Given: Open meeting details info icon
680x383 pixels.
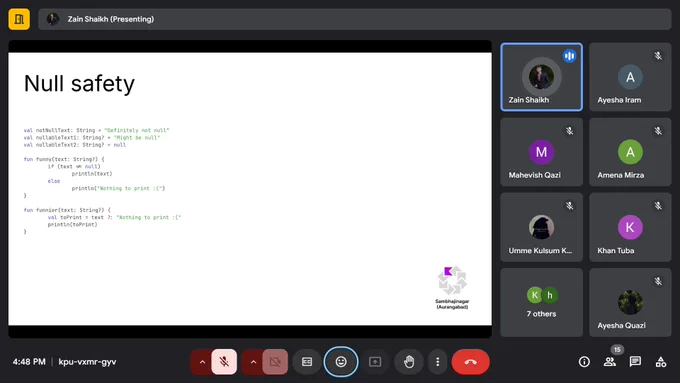Looking at the screenshot, I should (584, 361).
